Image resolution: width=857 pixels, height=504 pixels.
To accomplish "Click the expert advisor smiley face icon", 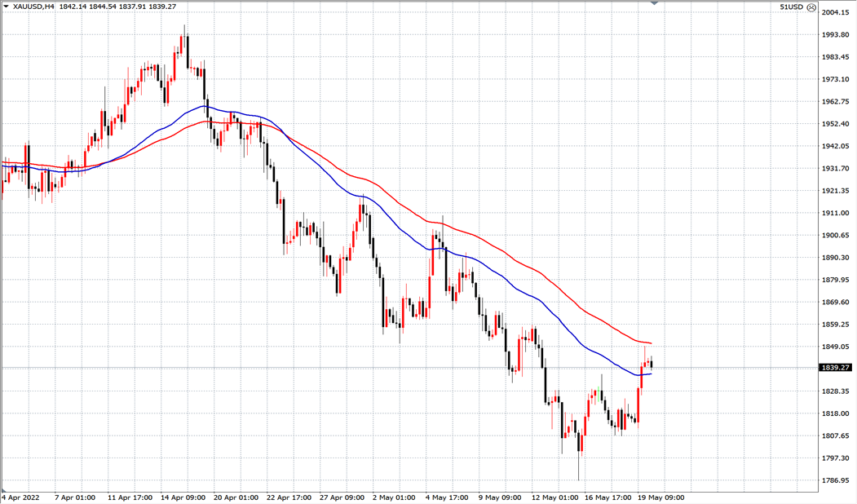I will tap(811, 7).
